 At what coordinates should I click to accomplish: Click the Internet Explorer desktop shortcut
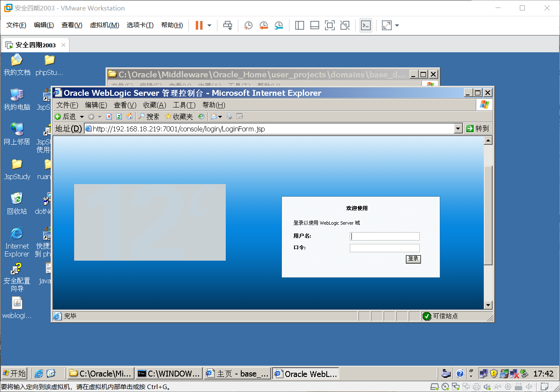click(17, 243)
